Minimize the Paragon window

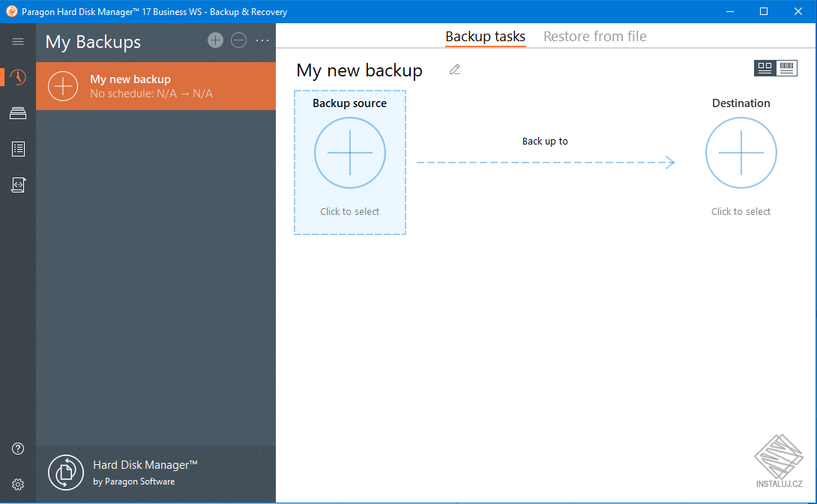730,11
